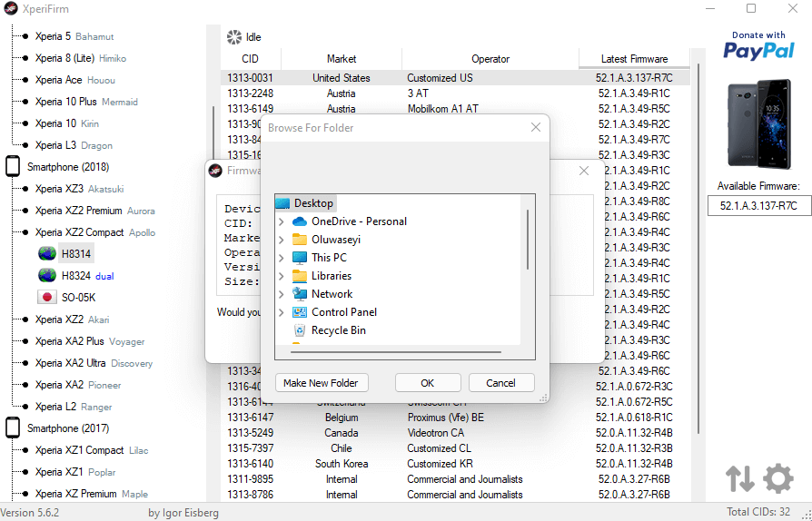Expand the Network node

point(282,294)
